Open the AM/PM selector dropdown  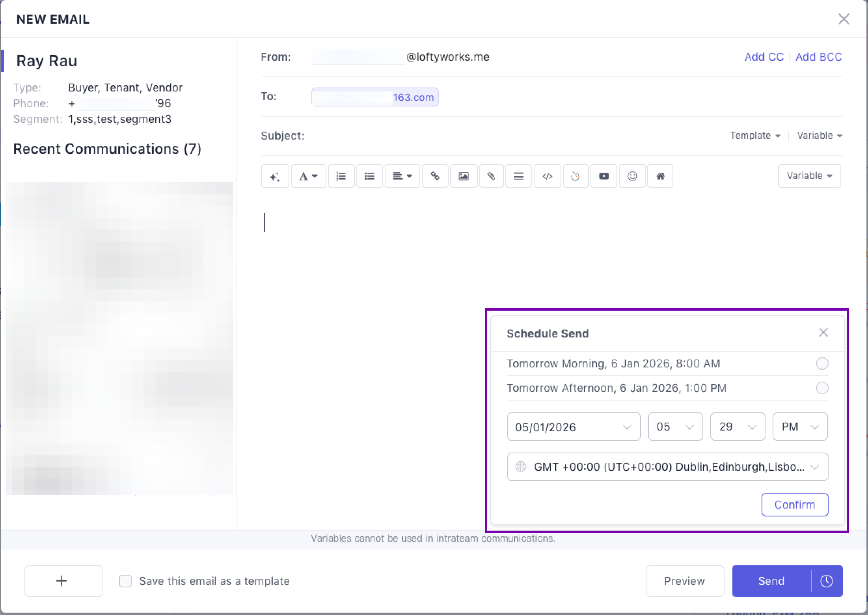799,427
